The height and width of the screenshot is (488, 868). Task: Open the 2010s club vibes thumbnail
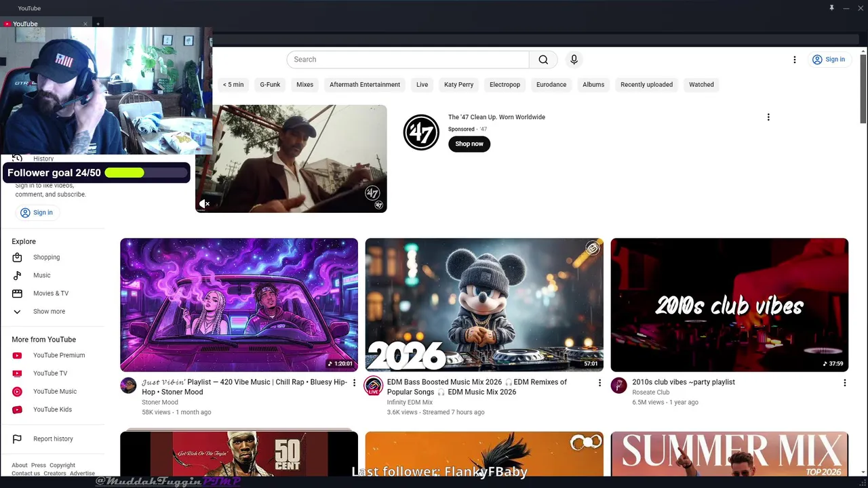pyautogui.click(x=730, y=305)
